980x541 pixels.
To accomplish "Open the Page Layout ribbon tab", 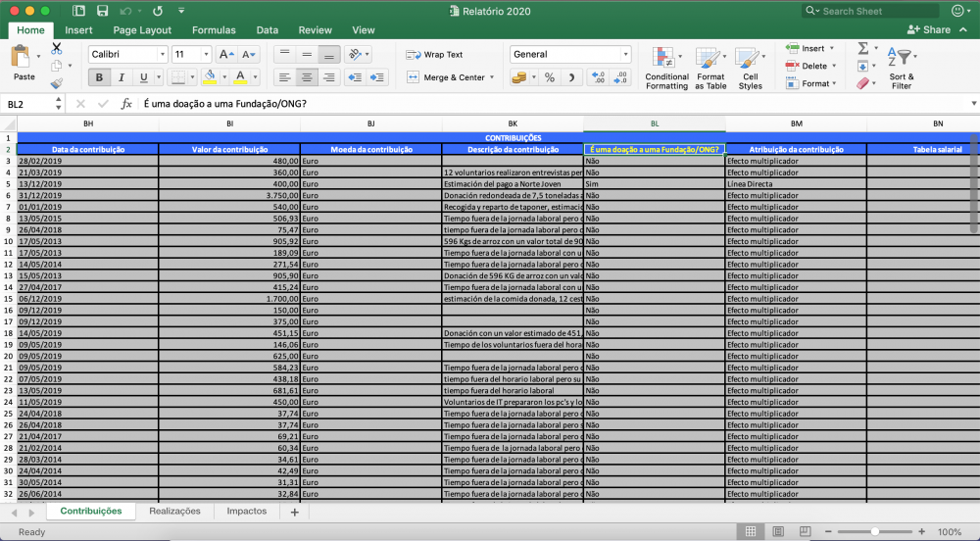I will coord(142,30).
